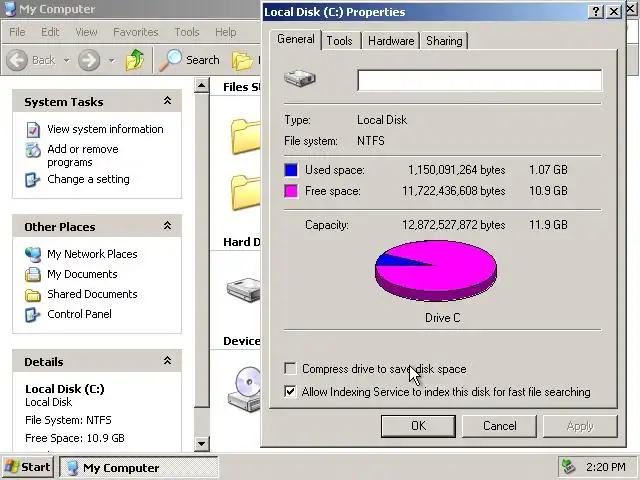Viewport: 640px width, 480px height.
Task: Click the system tray icon near clock
Action: click(569, 467)
